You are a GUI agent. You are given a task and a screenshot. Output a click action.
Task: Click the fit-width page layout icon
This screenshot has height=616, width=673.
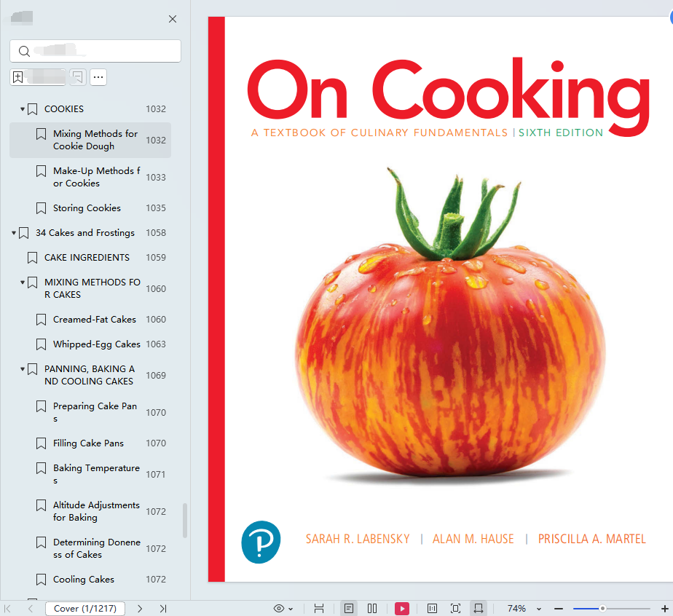(319, 608)
